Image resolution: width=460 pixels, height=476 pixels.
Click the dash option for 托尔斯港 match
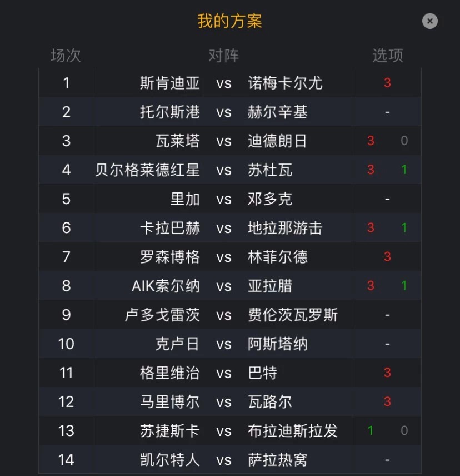point(387,112)
